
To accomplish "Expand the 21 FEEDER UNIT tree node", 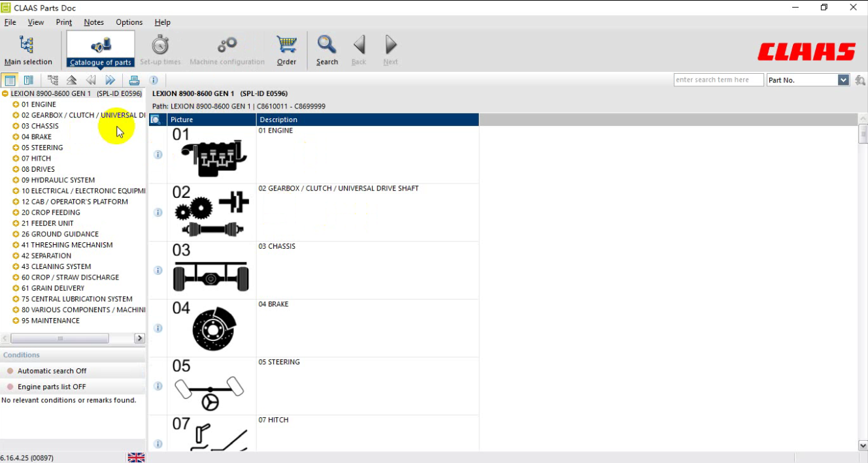I will click(x=16, y=223).
